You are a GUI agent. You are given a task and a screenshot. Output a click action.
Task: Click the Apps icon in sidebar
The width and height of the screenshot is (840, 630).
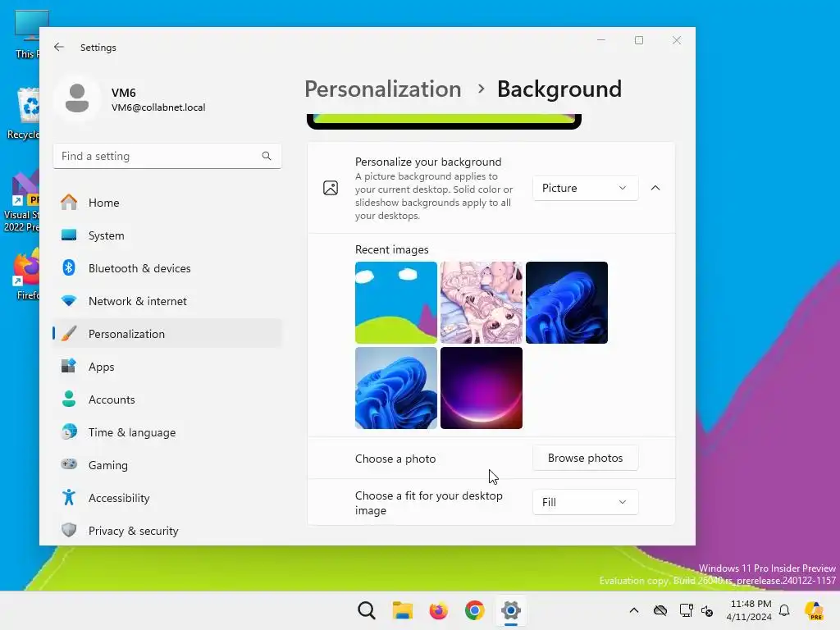tap(69, 367)
